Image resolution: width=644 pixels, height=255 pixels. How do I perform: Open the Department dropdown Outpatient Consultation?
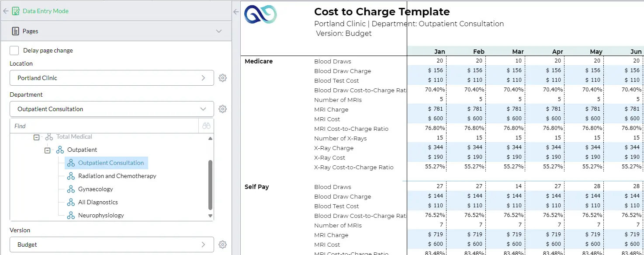coord(112,109)
